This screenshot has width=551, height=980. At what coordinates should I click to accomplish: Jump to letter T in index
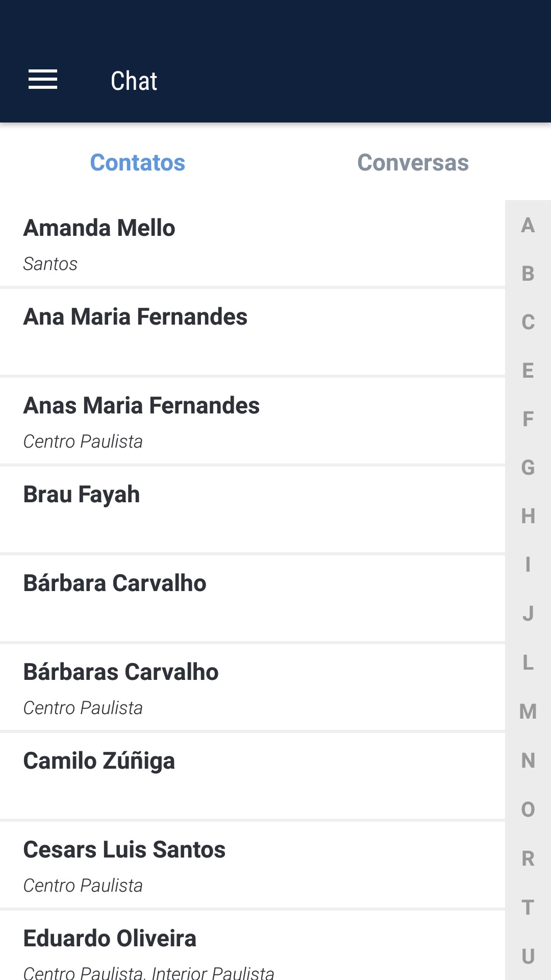click(528, 908)
